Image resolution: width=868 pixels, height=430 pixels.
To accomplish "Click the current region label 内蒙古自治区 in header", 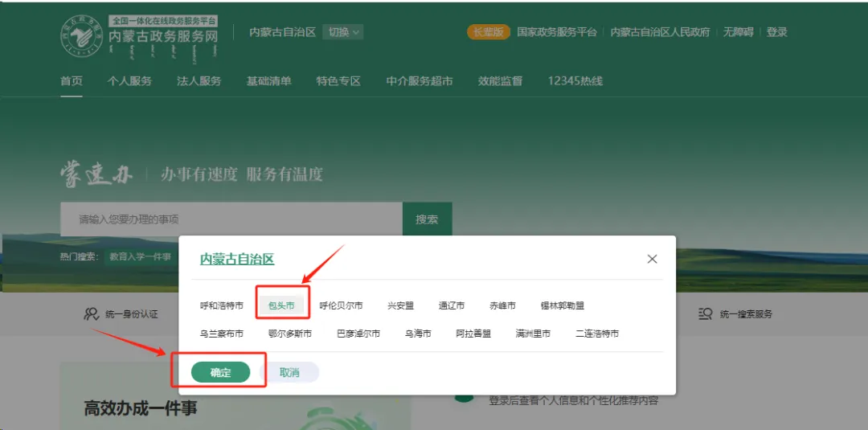I will pos(282,32).
